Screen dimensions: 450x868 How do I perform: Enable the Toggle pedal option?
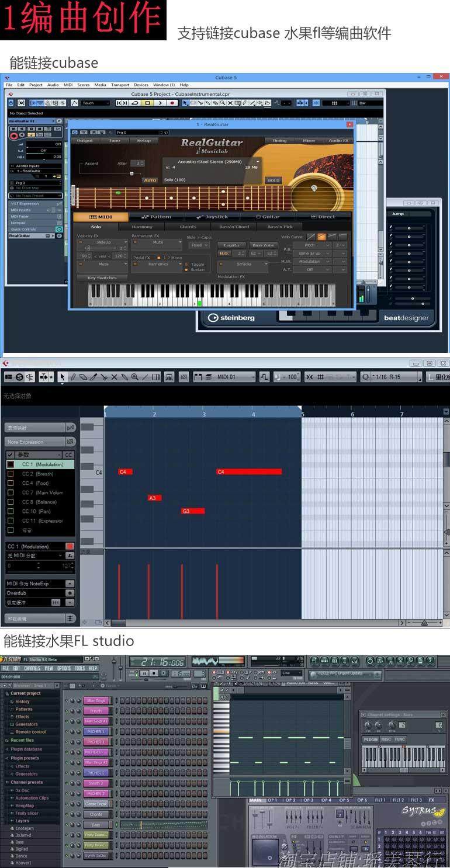[x=186, y=264]
